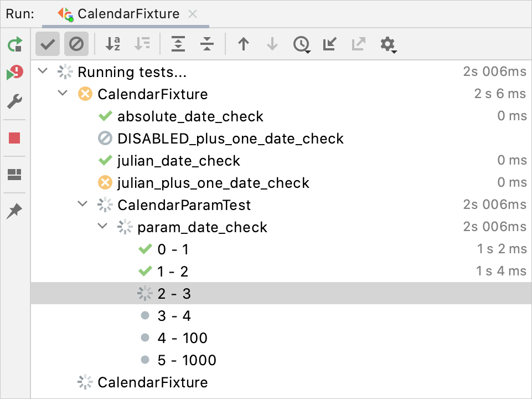Viewport: 532px width, 399px height.
Task: Click the green checkmark of absolute_date_check
Action: point(105,116)
